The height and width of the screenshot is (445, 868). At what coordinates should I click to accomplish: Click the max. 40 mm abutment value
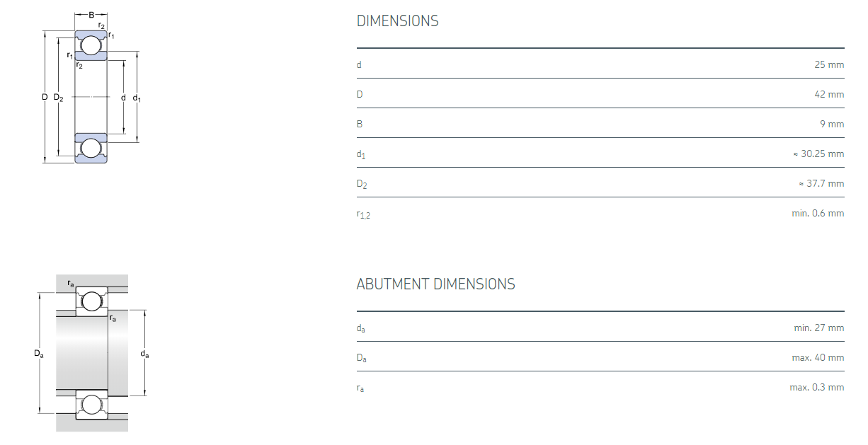coord(818,357)
